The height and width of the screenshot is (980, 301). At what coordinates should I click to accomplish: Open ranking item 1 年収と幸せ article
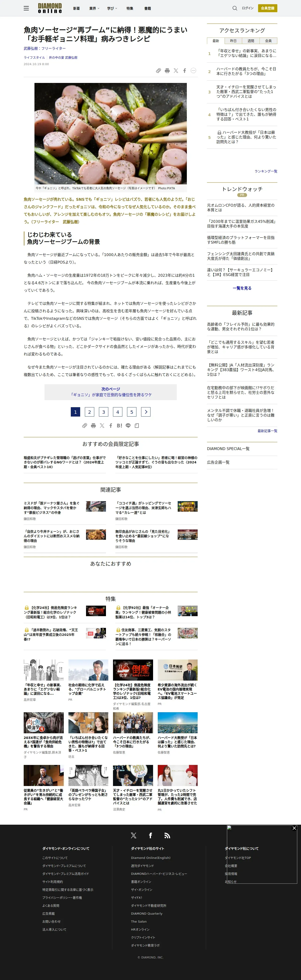(247, 53)
